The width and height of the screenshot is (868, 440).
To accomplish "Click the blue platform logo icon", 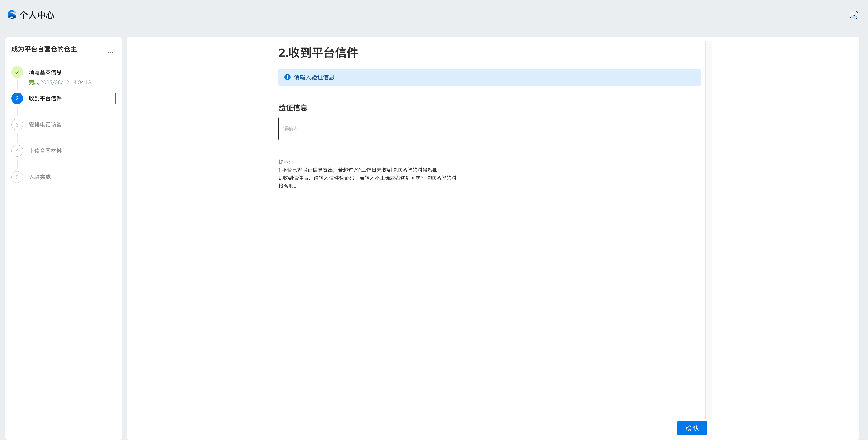I will [x=12, y=15].
